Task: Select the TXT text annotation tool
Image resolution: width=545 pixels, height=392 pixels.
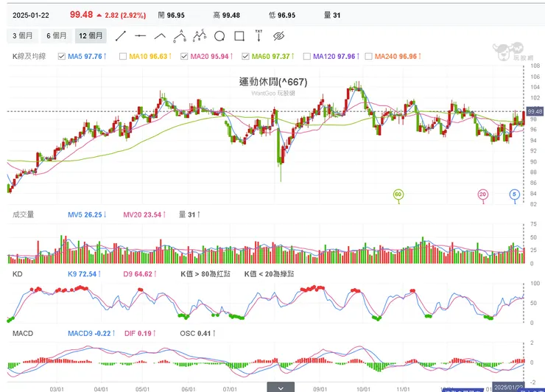Action: pos(259,35)
